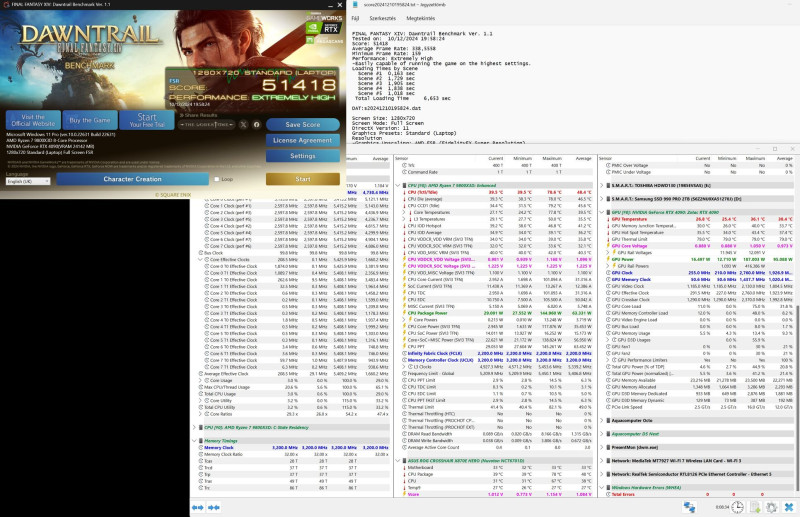Open the Language dropdown English (UK)
The width and height of the screenshot is (800, 517).
coord(28,181)
